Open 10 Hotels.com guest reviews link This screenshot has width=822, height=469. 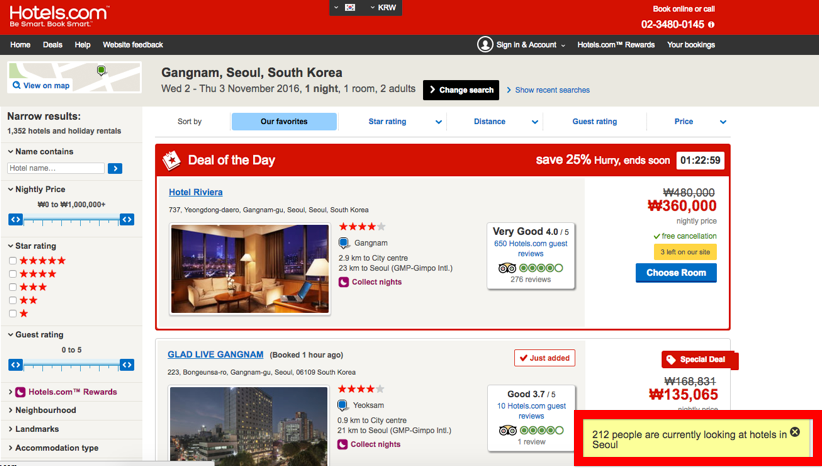point(532,411)
